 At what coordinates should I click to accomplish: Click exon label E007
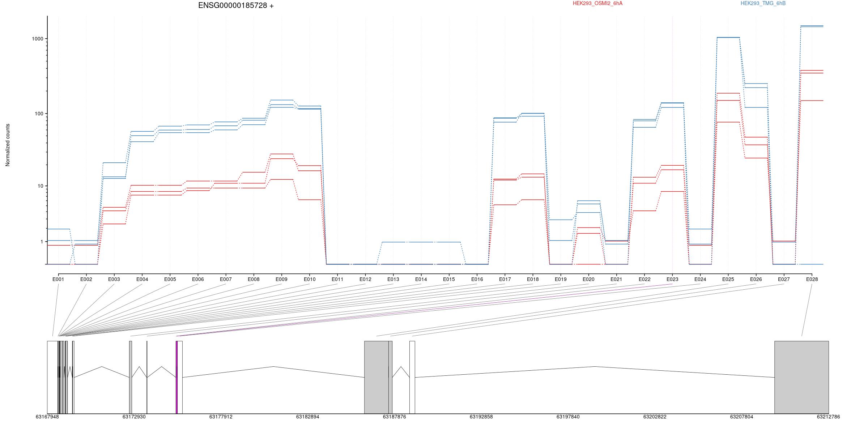[226, 279]
